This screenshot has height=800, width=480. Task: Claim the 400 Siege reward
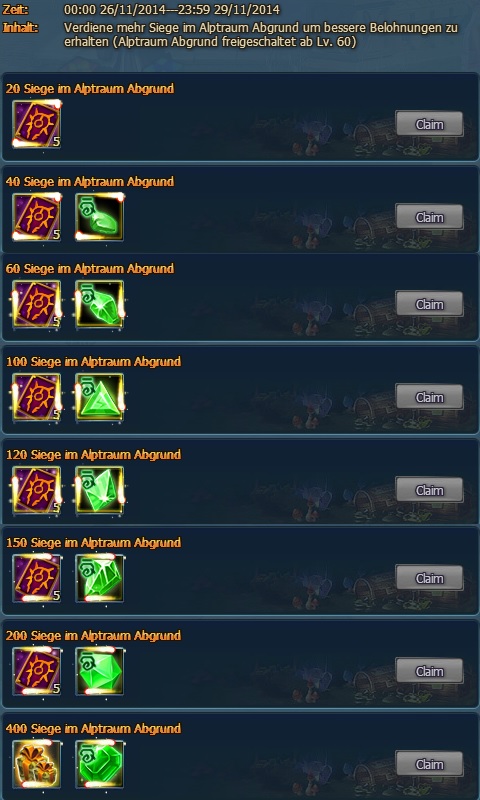coord(430,764)
